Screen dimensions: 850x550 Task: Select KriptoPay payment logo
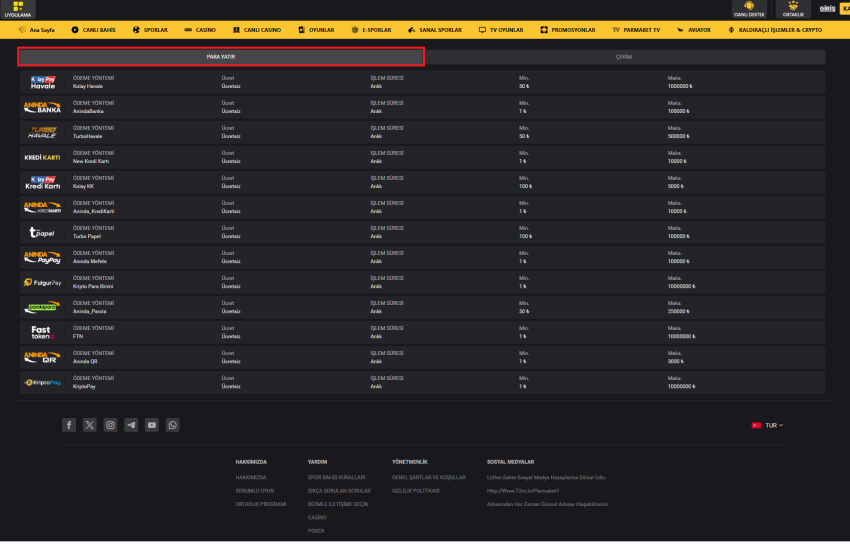42,383
